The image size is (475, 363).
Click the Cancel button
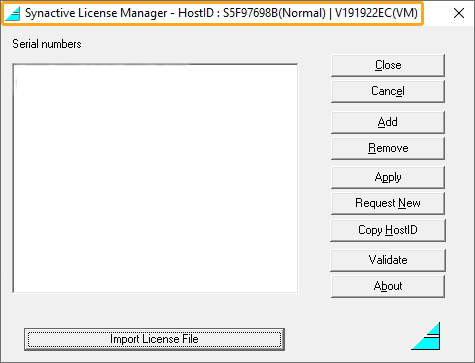[x=388, y=91]
